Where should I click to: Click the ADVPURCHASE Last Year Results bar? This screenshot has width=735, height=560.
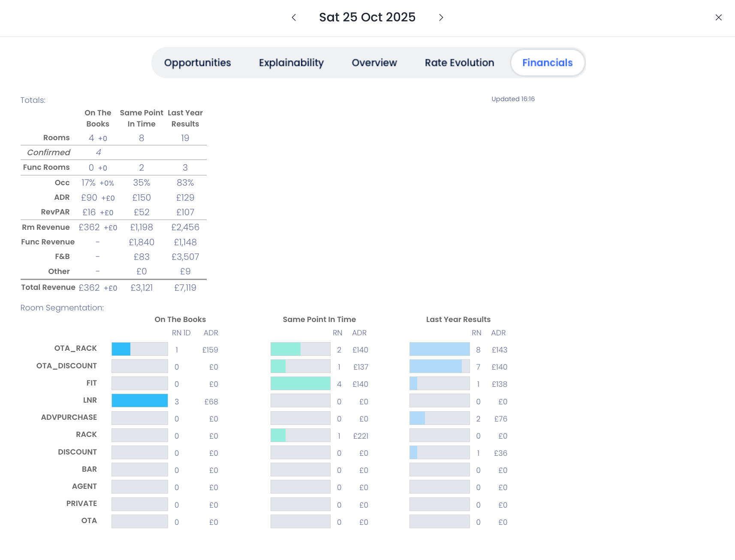(439, 418)
